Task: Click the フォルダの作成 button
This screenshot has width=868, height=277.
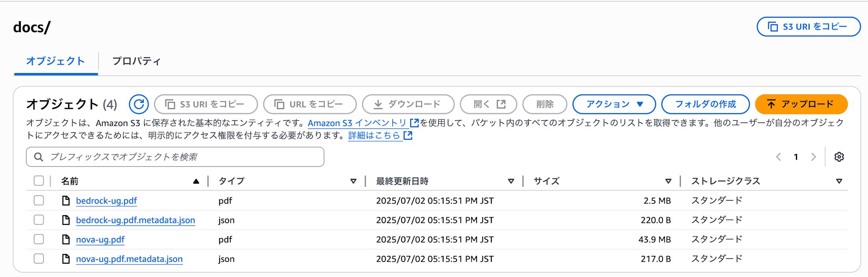Action: click(705, 104)
